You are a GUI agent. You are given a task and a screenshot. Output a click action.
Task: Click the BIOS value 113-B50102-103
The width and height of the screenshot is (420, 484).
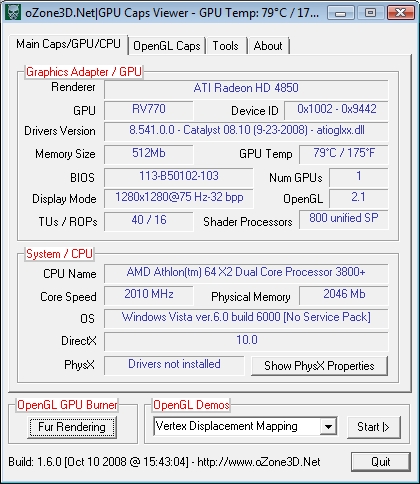[x=179, y=177]
